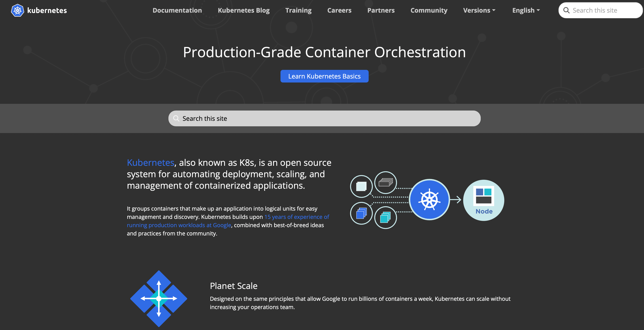Screen dimensions: 644x330
Task: Go to Kubernetes Blog
Action: click(x=244, y=10)
